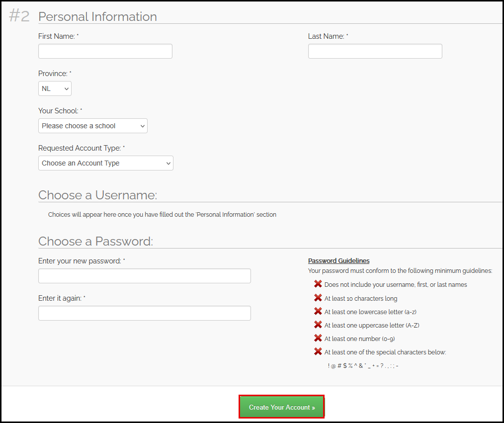Image resolution: width=504 pixels, height=423 pixels.
Task: Click inside the Last Name field
Action: click(x=375, y=51)
